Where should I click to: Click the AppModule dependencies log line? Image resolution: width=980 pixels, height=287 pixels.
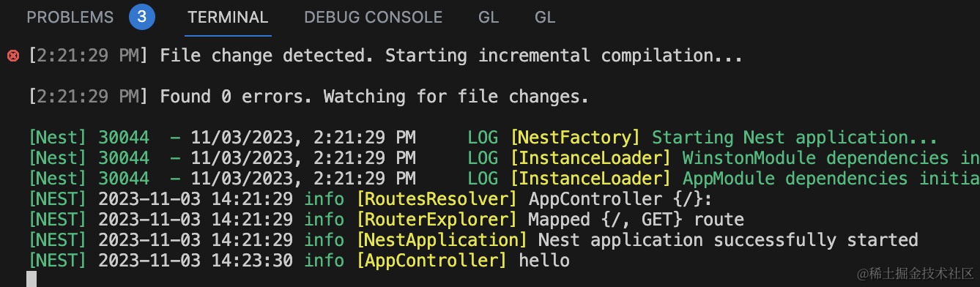pyautogui.click(x=504, y=179)
